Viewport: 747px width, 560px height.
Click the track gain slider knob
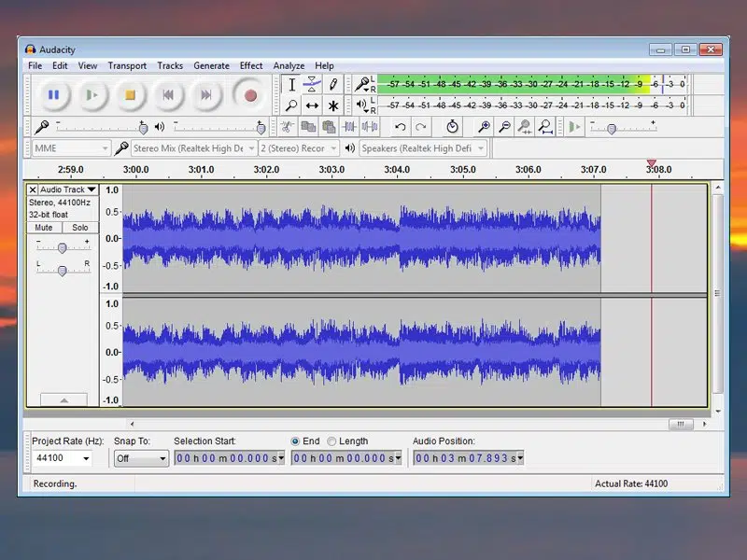62,248
